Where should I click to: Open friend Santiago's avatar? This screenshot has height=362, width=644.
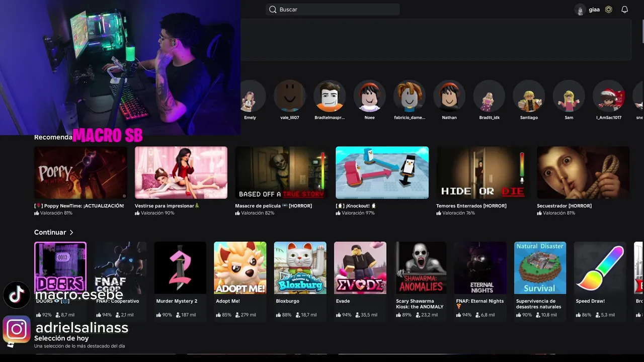529,96
